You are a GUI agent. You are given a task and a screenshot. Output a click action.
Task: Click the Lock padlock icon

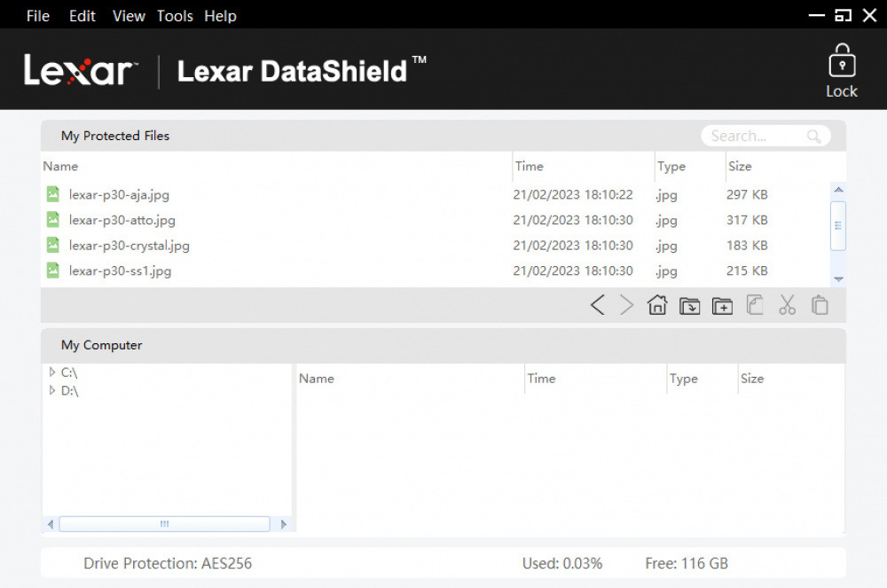tap(842, 60)
